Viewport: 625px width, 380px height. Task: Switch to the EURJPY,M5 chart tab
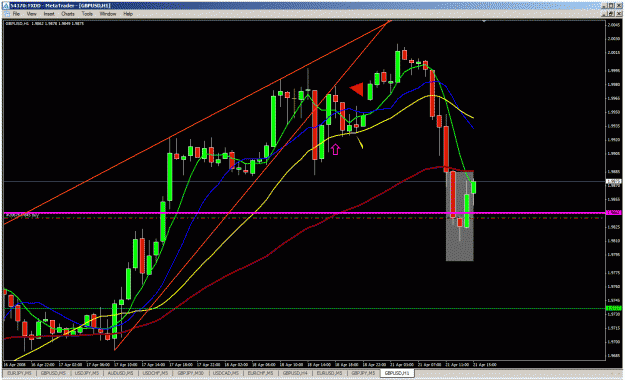(x=19, y=373)
